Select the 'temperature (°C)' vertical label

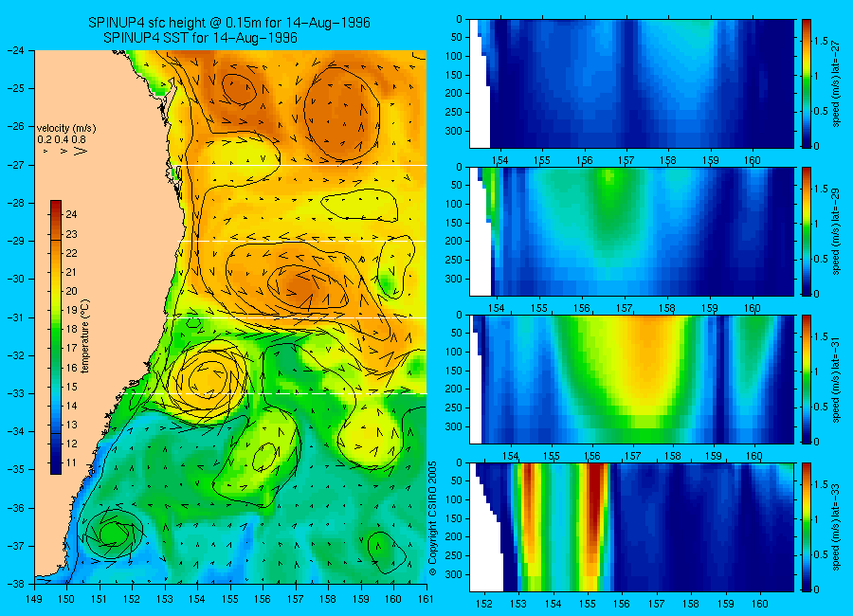coord(85,336)
